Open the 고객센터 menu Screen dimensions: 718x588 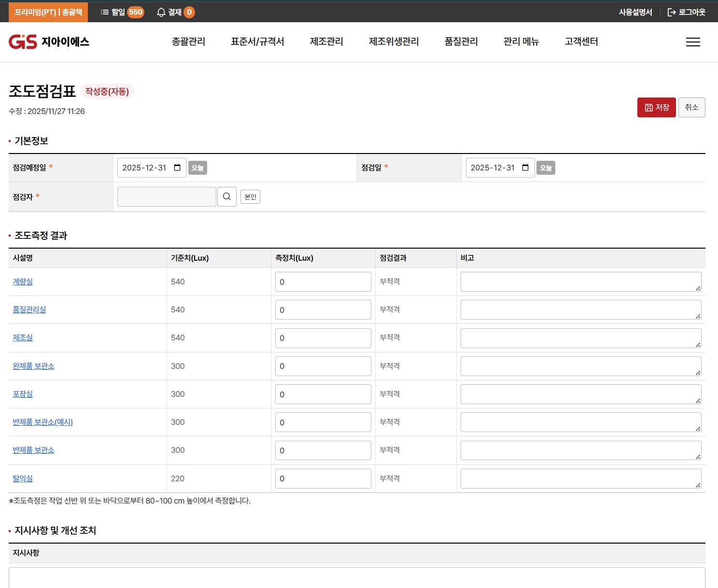[x=581, y=42]
